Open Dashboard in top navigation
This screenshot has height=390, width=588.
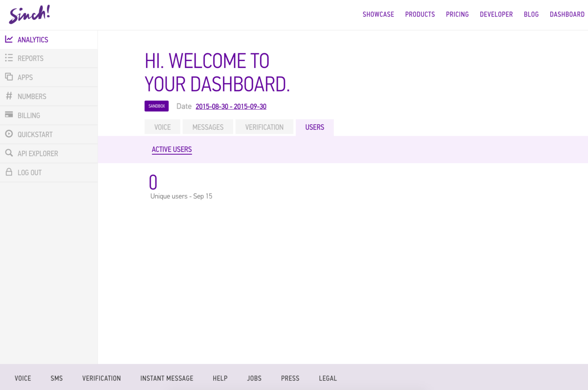click(x=567, y=14)
